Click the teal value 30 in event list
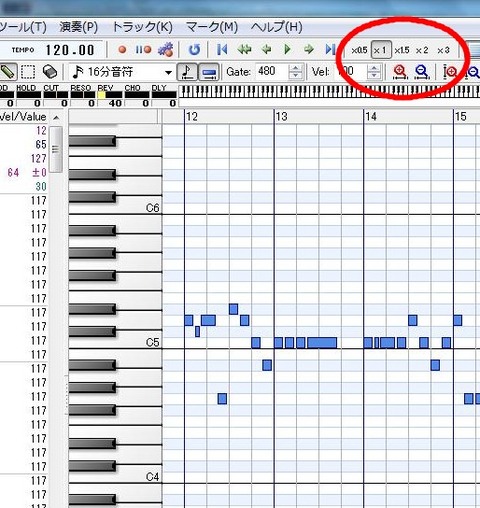The image size is (480, 508). (x=41, y=186)
